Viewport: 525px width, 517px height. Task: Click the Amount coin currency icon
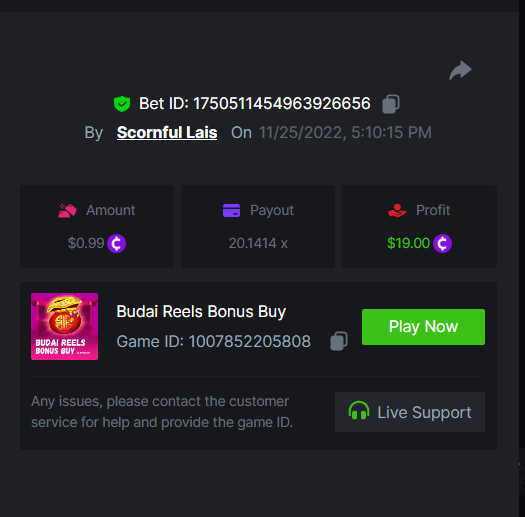coord(117,243)
